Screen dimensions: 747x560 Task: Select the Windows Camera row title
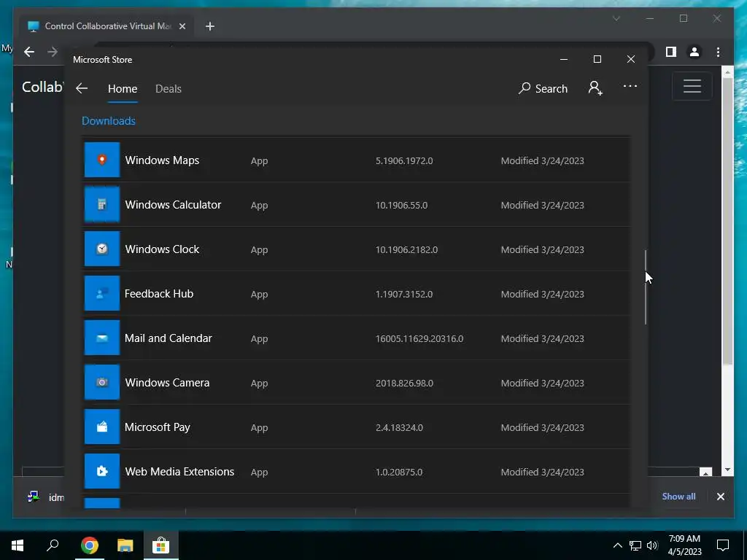(x=167, y=383)
